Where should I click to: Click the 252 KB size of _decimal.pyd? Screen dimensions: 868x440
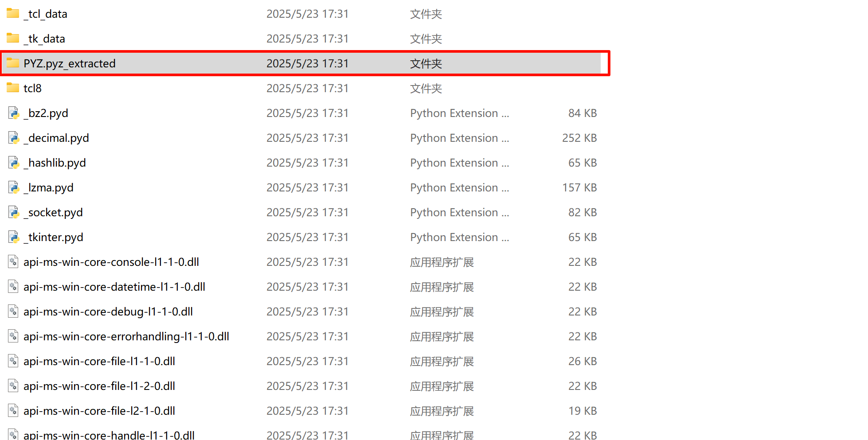point(579,138)
